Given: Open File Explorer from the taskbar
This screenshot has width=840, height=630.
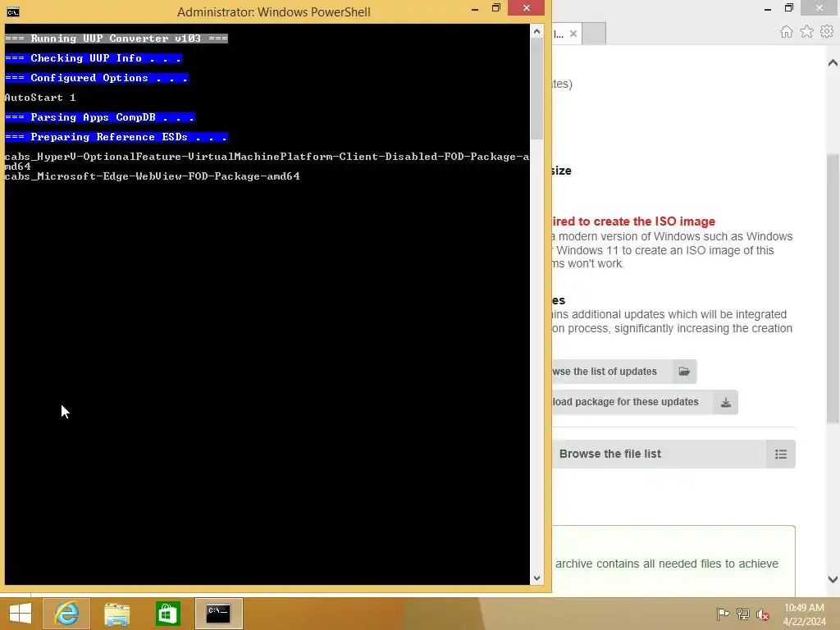Looking at the screenshot, I should [x=116, y=614].
